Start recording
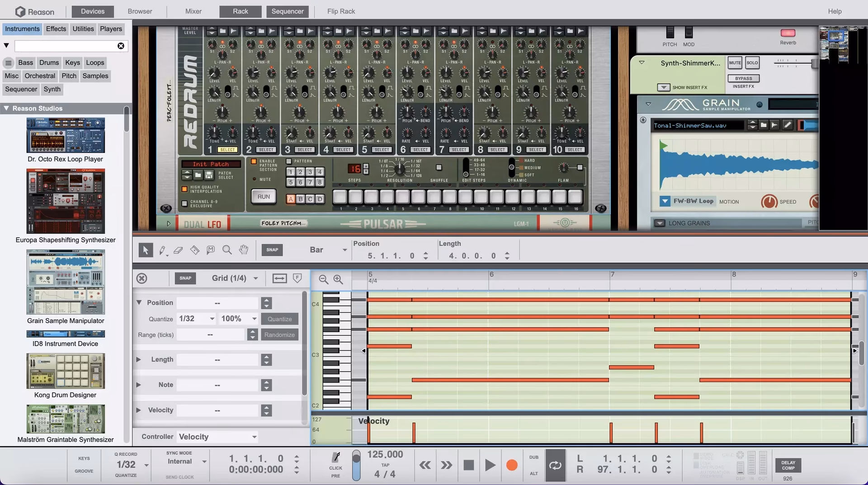Viewport: 868px width, 485px height. point(512,465)
